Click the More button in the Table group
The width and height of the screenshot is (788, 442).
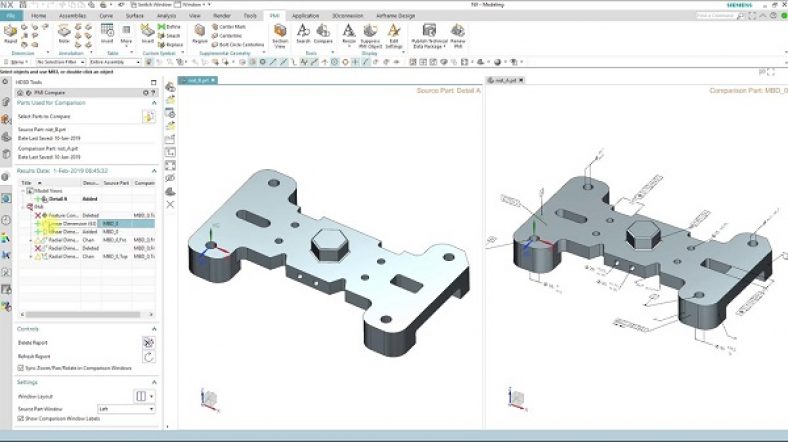click(126, 34)
